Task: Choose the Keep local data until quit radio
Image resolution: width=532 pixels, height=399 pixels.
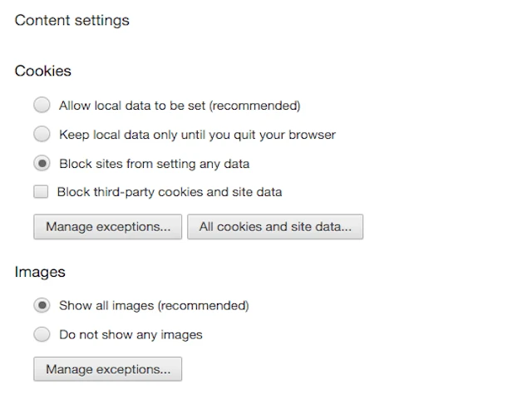Action: 42,134
